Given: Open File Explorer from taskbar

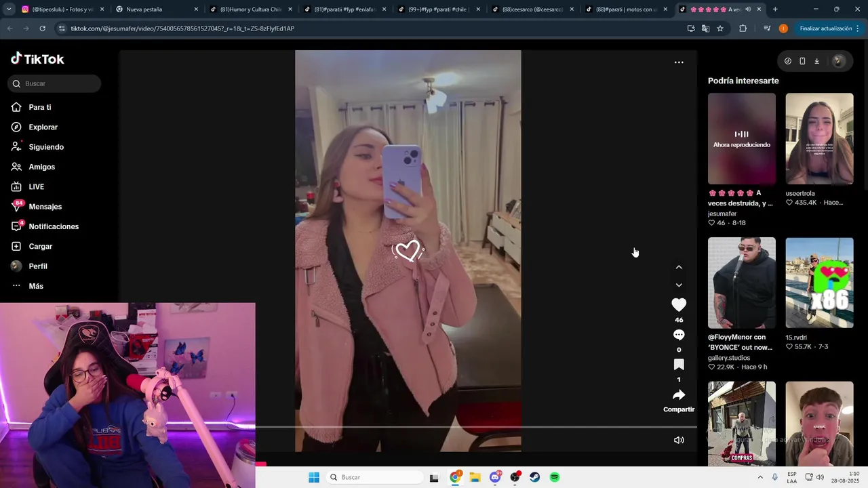Looking at the screenshot, I should (475, 477).
